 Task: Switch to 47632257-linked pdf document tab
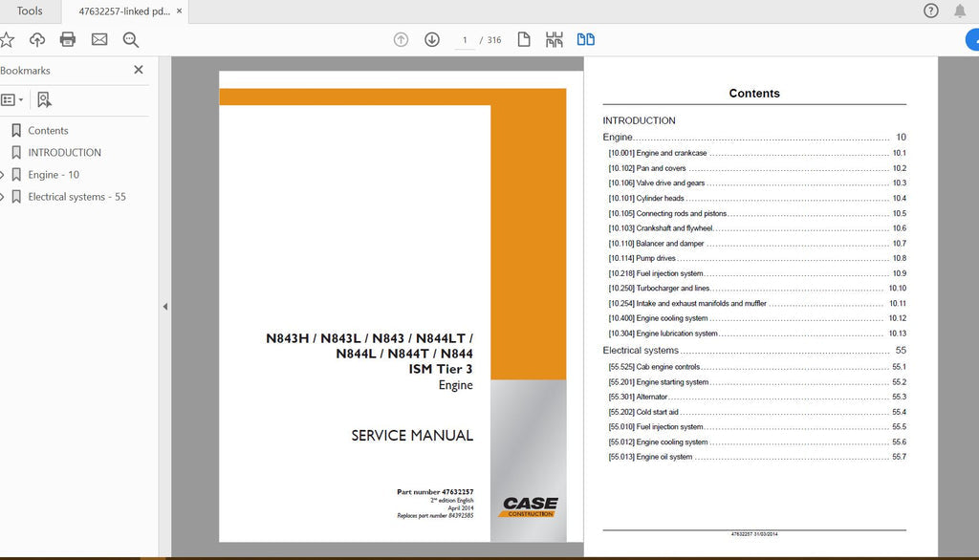[124, 11]
